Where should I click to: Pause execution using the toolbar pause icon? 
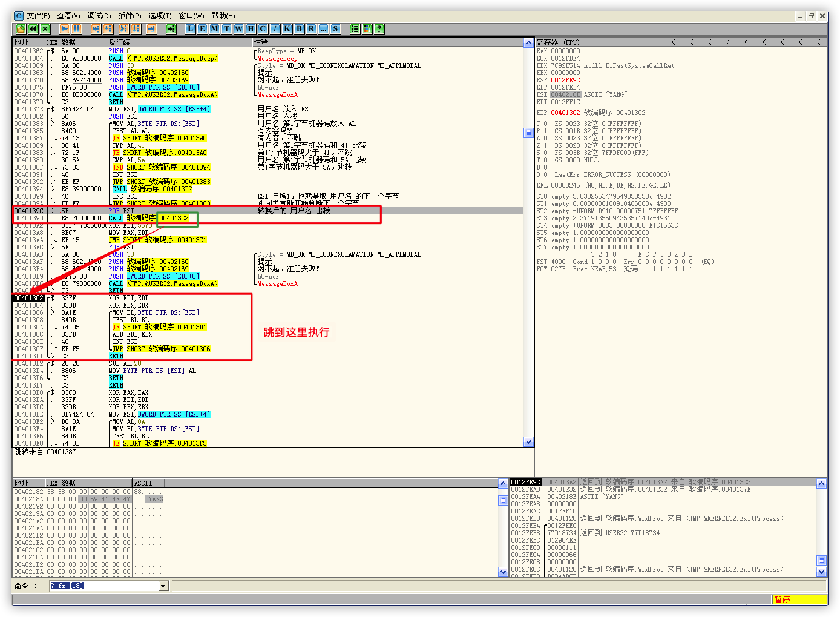coord(76,28)
